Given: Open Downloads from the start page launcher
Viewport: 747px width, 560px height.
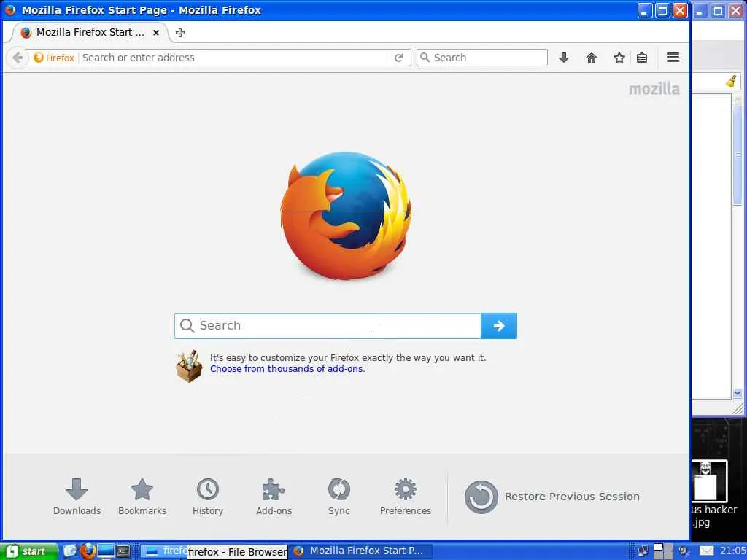Looking at the screenshot, I should 77,497.
